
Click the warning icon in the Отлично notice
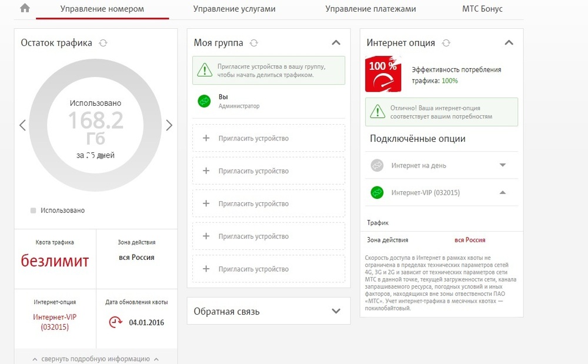(377, 112)
